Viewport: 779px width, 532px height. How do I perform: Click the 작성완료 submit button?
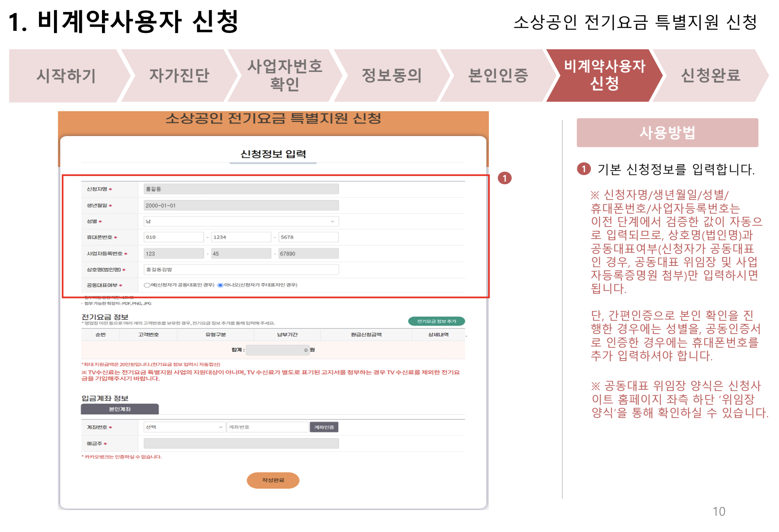pos(273,480)
